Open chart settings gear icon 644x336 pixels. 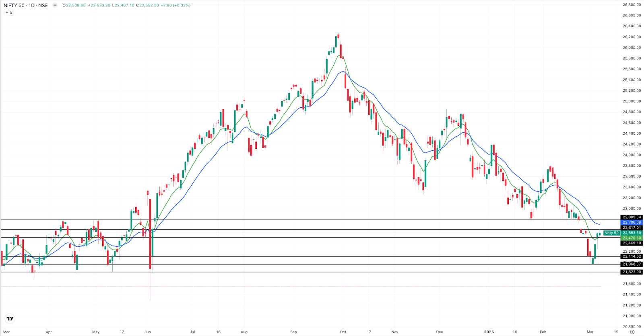[632, 332]
